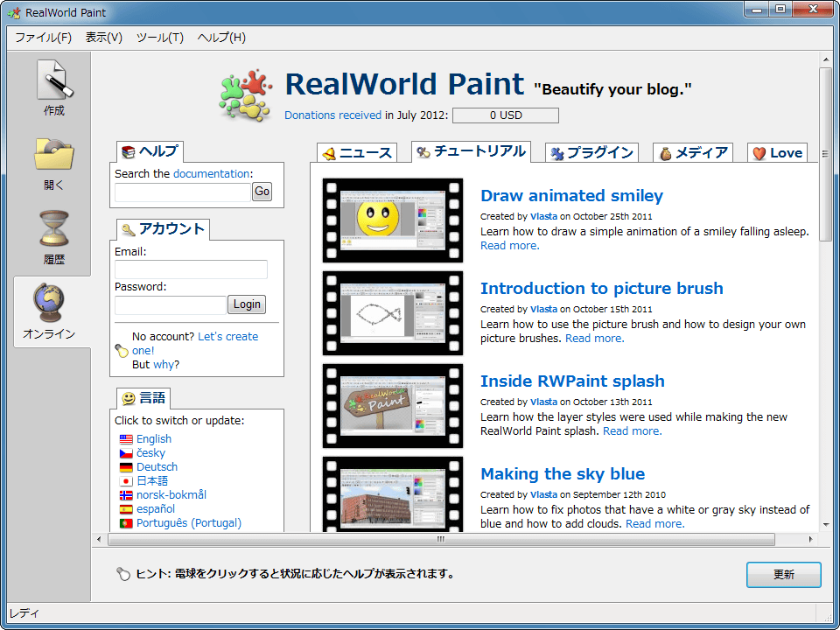Screen dimensions: 840x630
Task: Click the horizontal scrollbar right arrow
Action: pos(810,540)
